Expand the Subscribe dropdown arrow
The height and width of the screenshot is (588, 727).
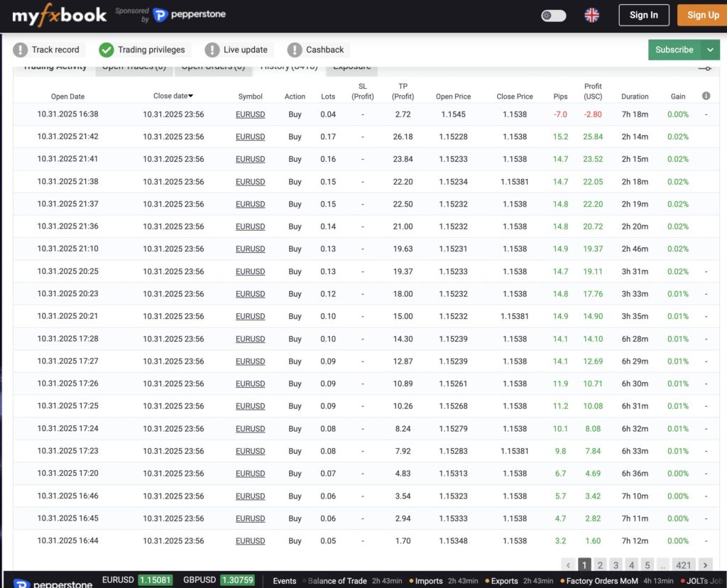(709, 50)
